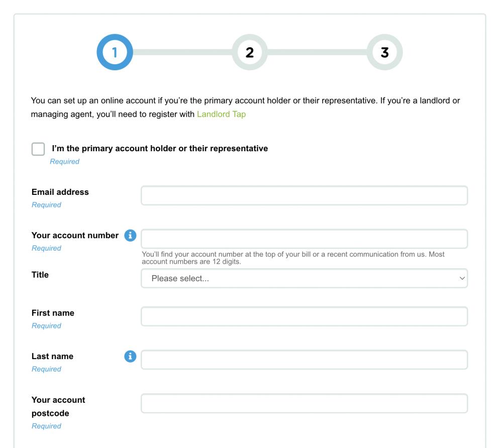Focus the account number text field
499x448 pixels.
(x=304, y=239)
